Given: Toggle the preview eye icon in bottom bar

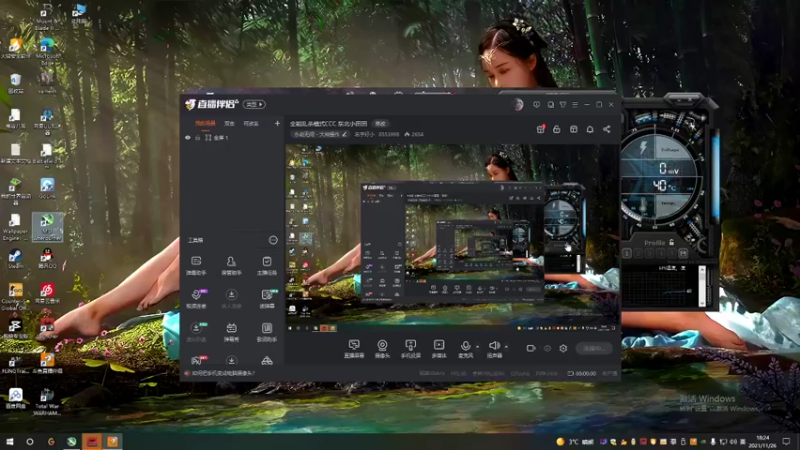Looking at the screenshot, I should coord(547,348).
